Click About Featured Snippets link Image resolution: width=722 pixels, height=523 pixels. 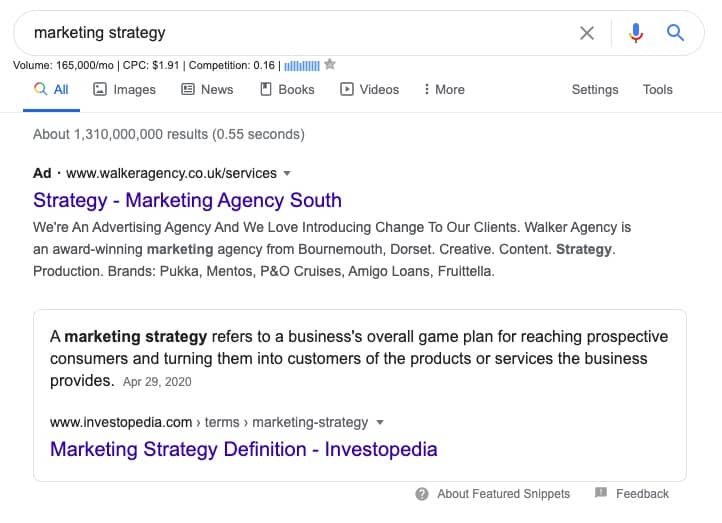click(x=503, y=494)
